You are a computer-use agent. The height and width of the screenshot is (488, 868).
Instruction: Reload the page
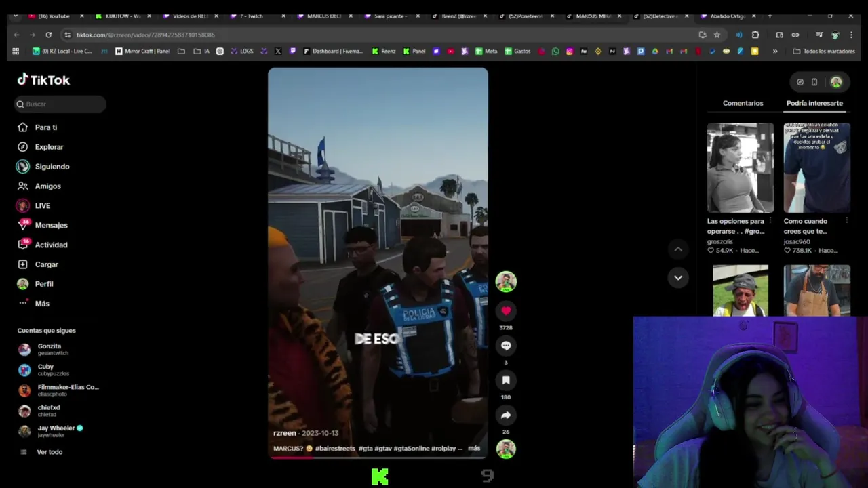point(48,35)
